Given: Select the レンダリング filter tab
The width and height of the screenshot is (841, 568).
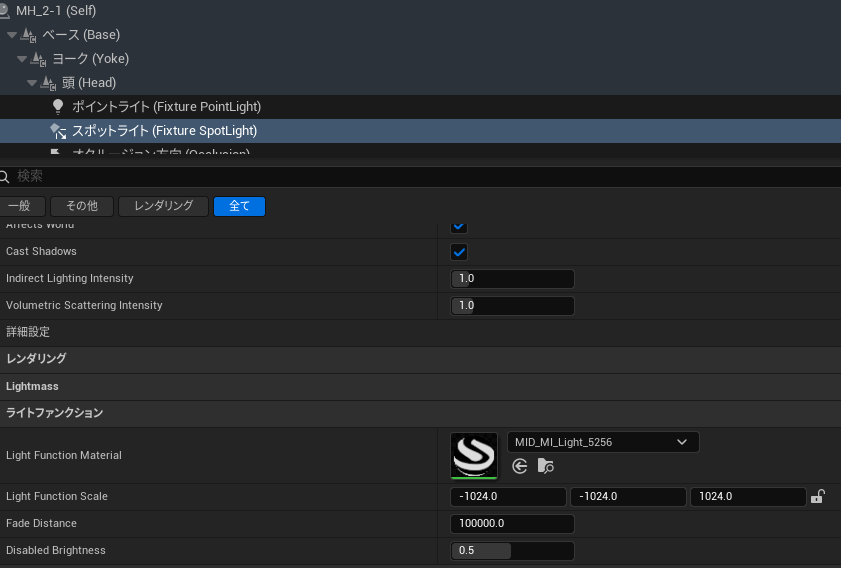Looking at the screenshot, I should [164, 206].
